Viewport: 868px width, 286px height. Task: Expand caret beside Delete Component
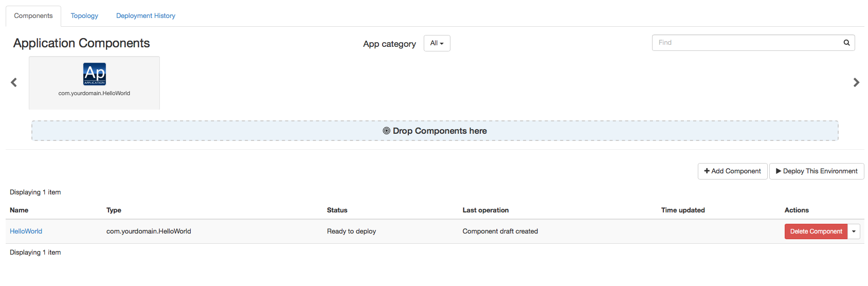tap(854, 231)
